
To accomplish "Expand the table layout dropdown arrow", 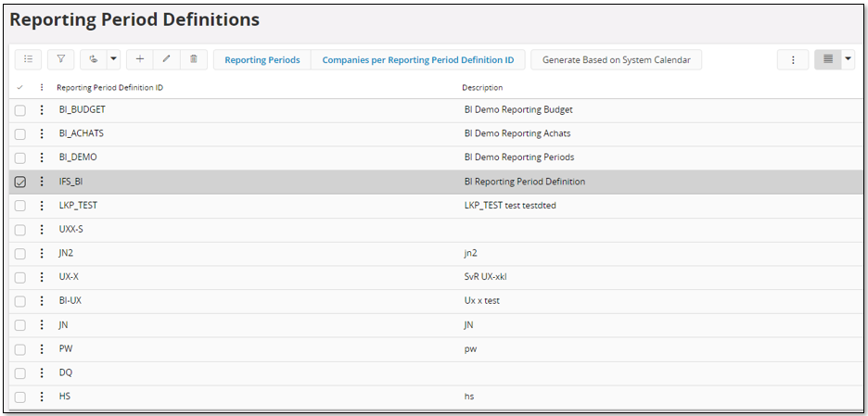I will (848, 59).
